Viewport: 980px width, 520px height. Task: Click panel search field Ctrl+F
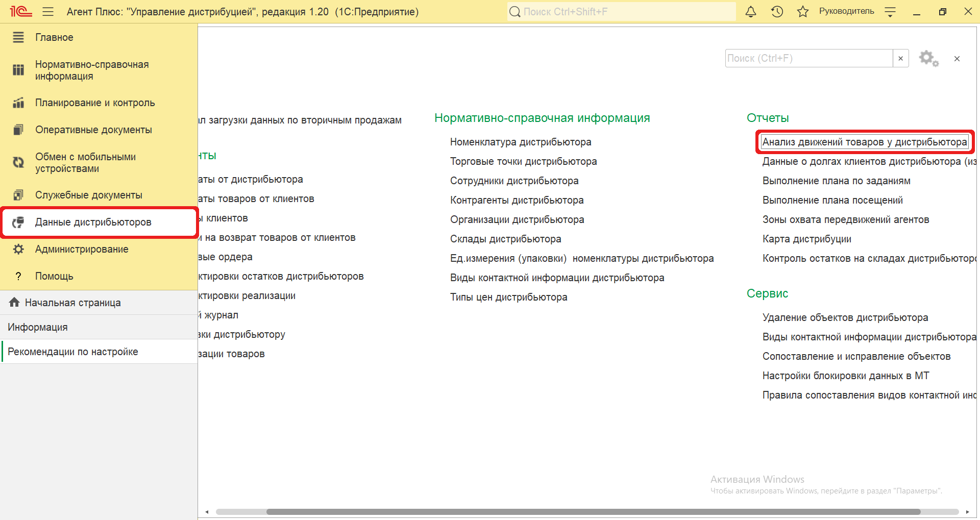(809, 58)
